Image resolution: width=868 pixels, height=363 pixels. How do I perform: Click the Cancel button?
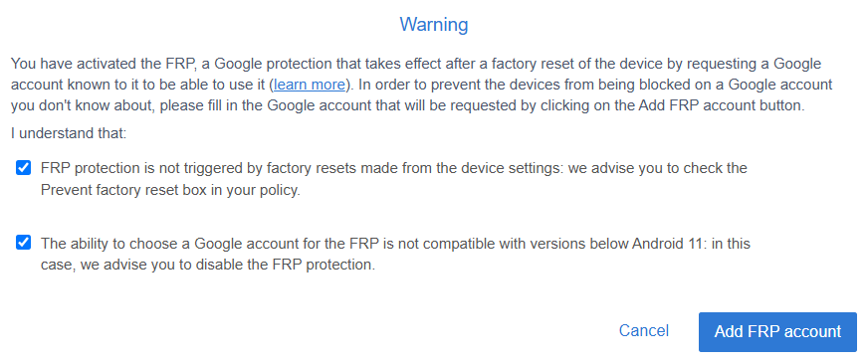tap(644, 331)
